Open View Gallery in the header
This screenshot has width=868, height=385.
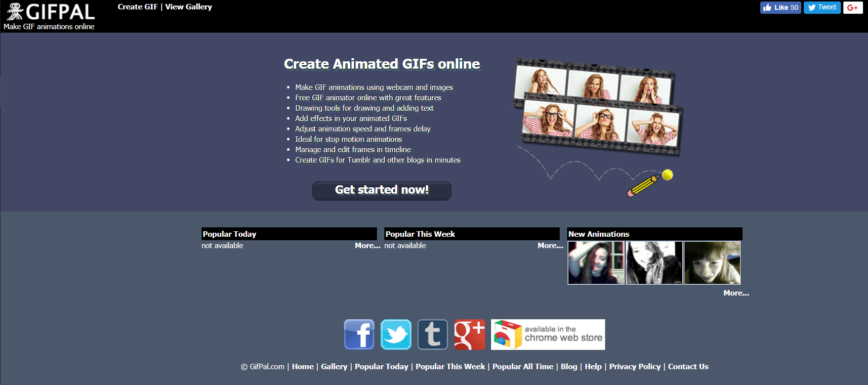(189, 7)
